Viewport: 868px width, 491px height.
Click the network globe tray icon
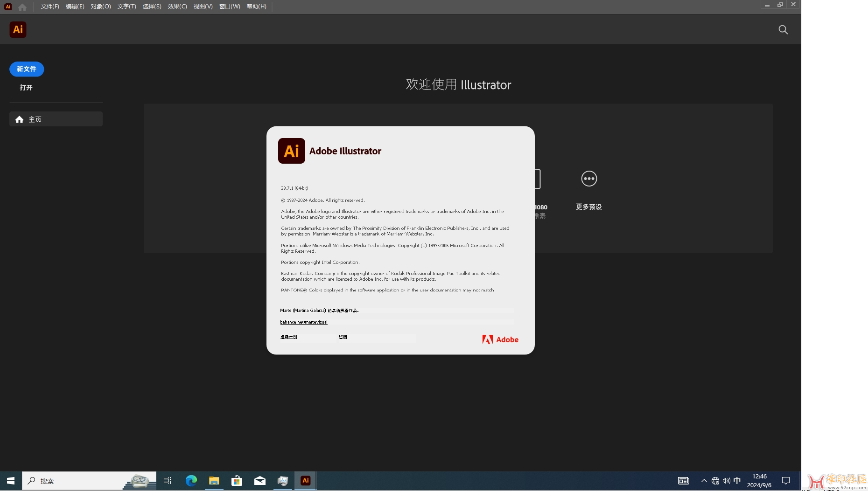coord(715,481)
